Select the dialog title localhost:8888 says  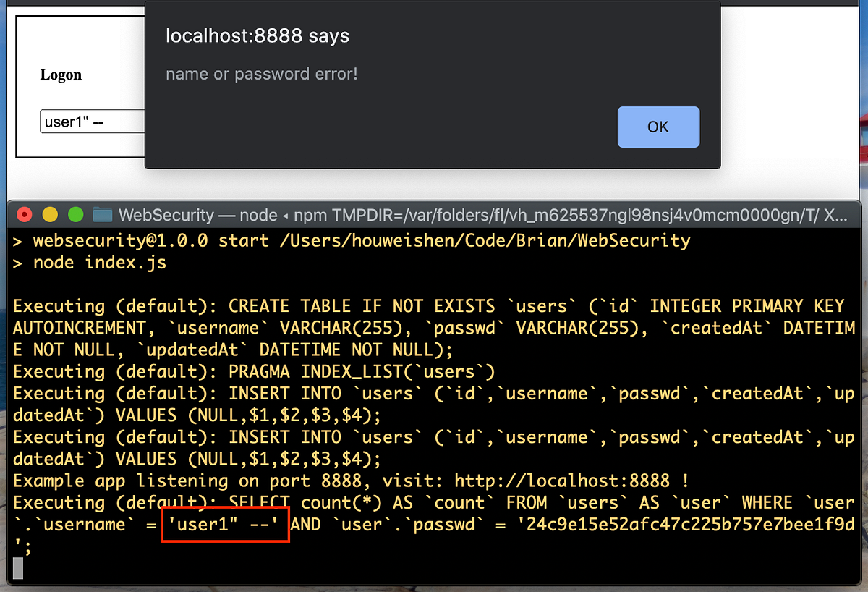[257, 35]
